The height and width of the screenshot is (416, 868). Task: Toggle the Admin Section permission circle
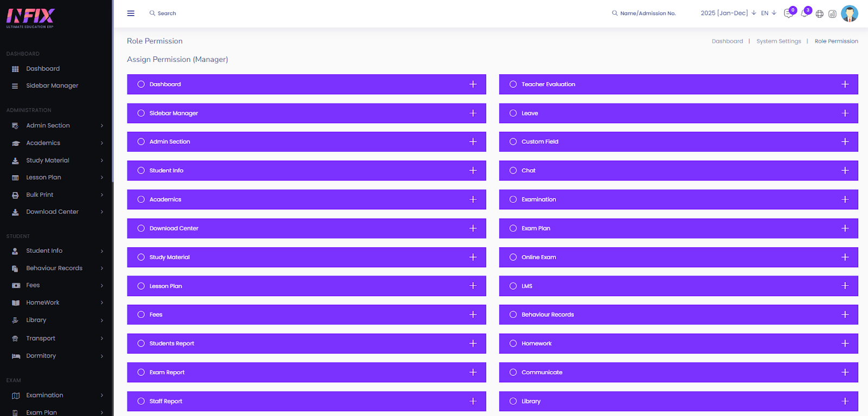point(141,142)
